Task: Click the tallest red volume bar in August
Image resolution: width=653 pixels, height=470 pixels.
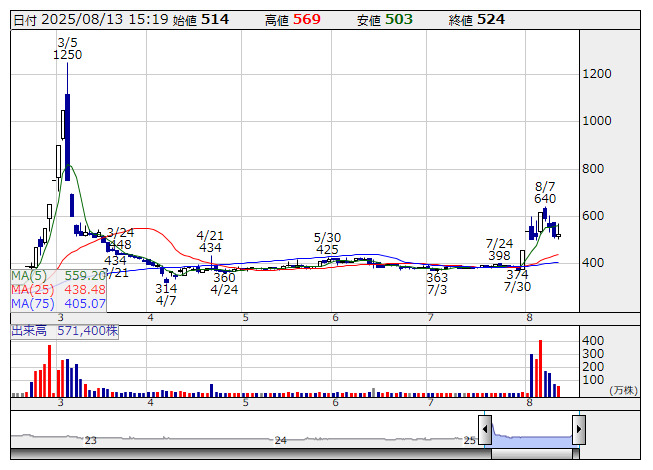Action: click(x=540, y=368)
